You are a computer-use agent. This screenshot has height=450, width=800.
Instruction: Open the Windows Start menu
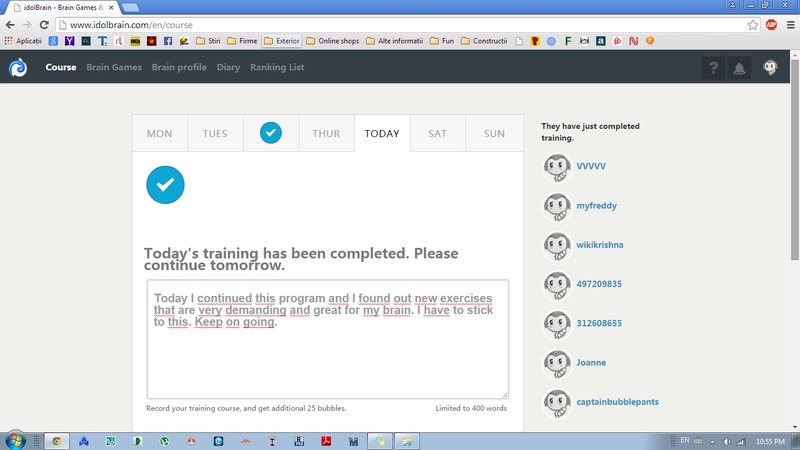17,440
